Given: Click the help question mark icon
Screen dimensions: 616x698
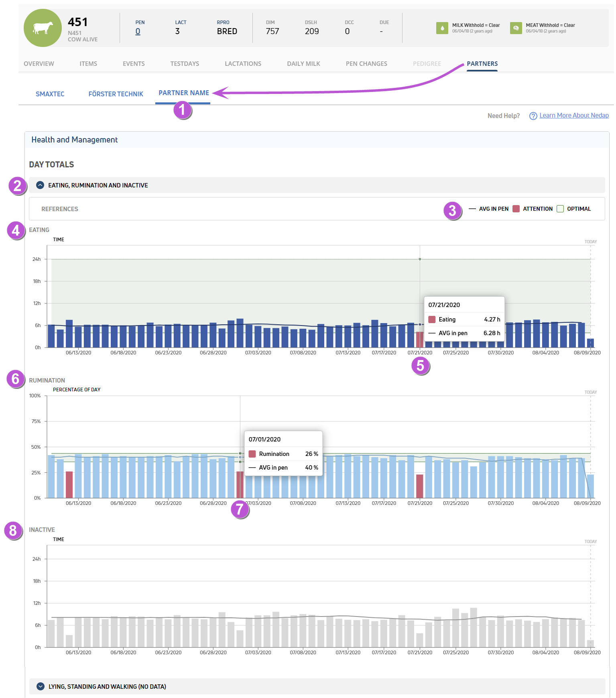Looking at the screenshot, I should click(533, 116).
